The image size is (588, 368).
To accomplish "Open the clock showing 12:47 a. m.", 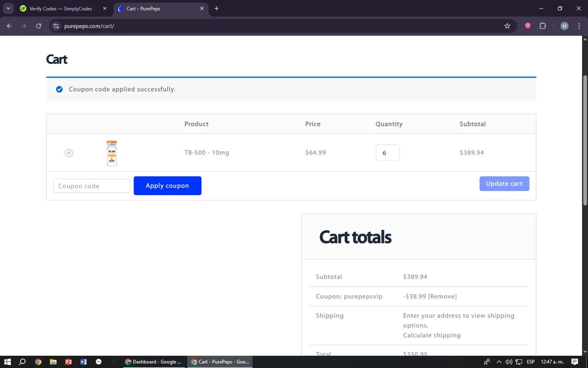I will 552,362.
